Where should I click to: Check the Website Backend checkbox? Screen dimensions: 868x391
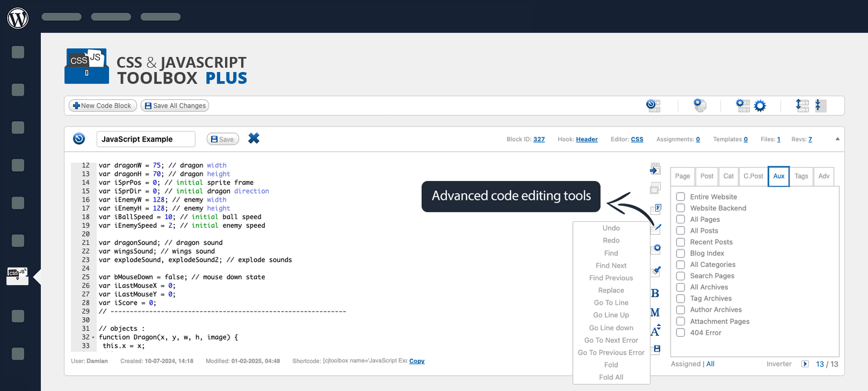pos(680,208)
